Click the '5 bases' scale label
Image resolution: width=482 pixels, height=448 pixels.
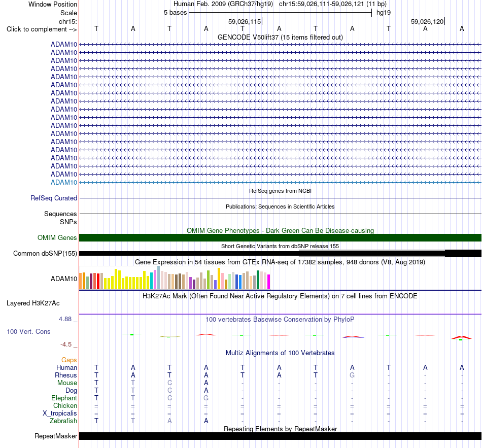[175, 13]
